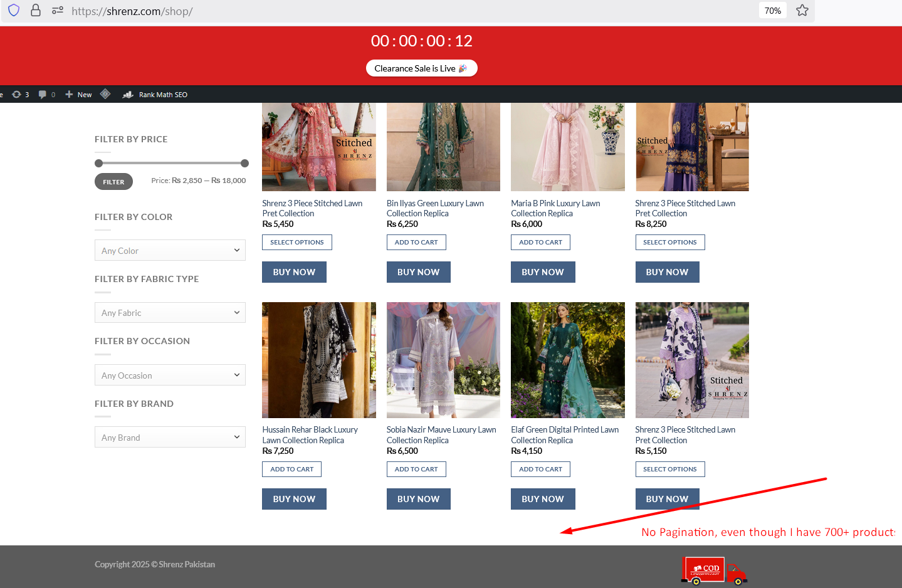Add Elaf Green Printed Lawn to cart

tap(540, 469)
